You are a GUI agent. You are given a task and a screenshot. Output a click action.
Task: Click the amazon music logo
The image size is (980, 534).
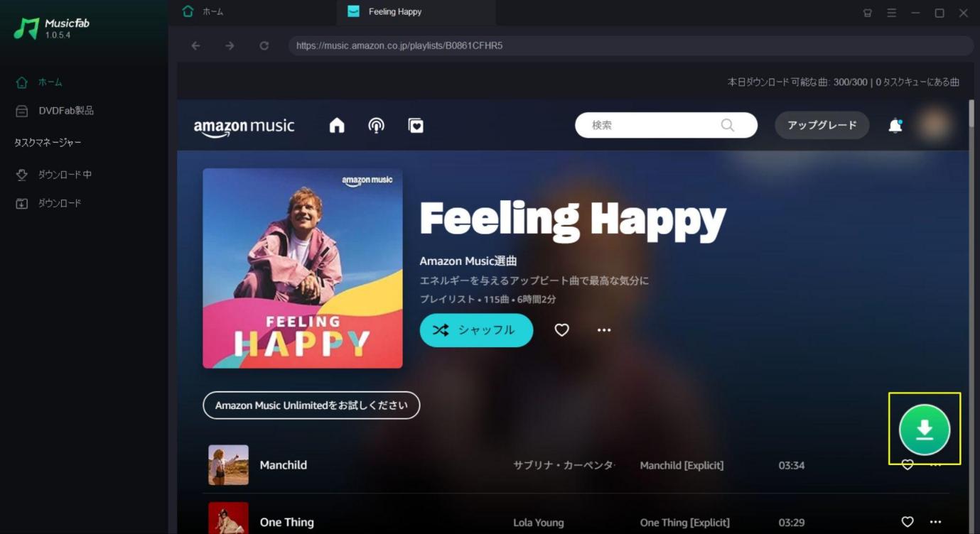pos(244,126)
